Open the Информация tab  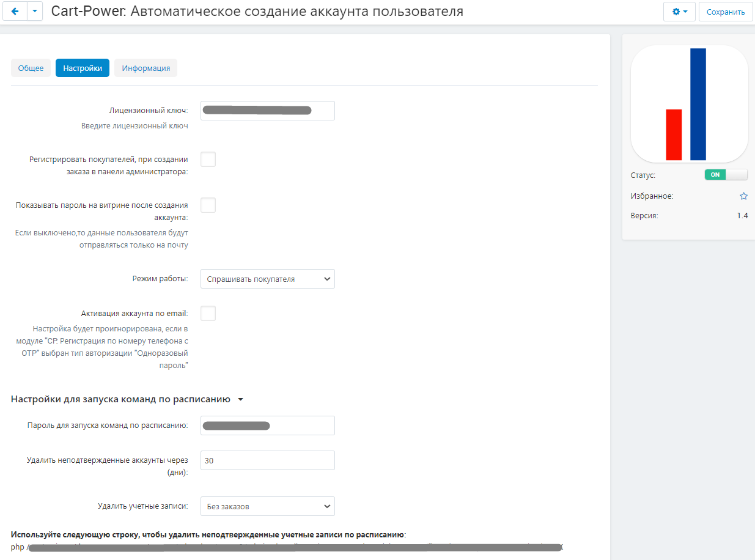[145, 68]
